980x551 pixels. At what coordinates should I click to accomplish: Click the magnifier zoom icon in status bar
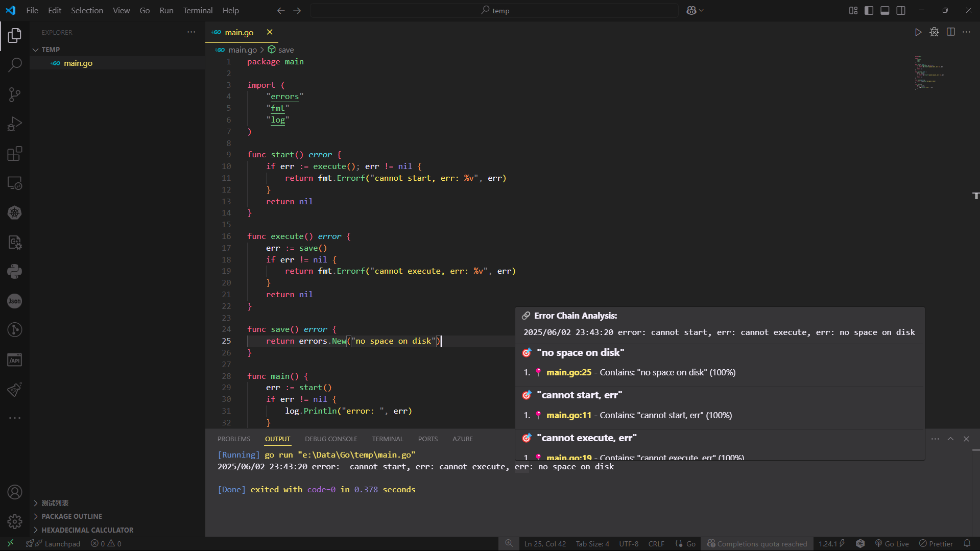coord(509,543)
